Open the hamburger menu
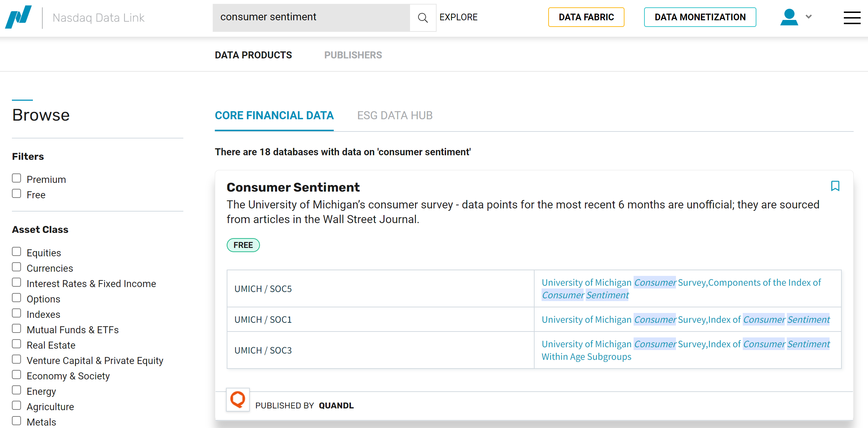The width and height of the screenshot is (868, 428). coord(852,17)
